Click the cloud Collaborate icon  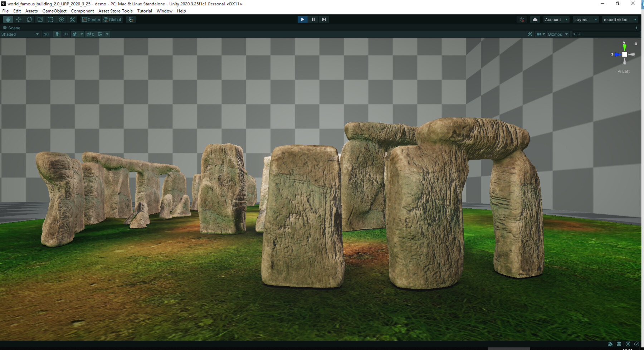(x=535, y=19)
